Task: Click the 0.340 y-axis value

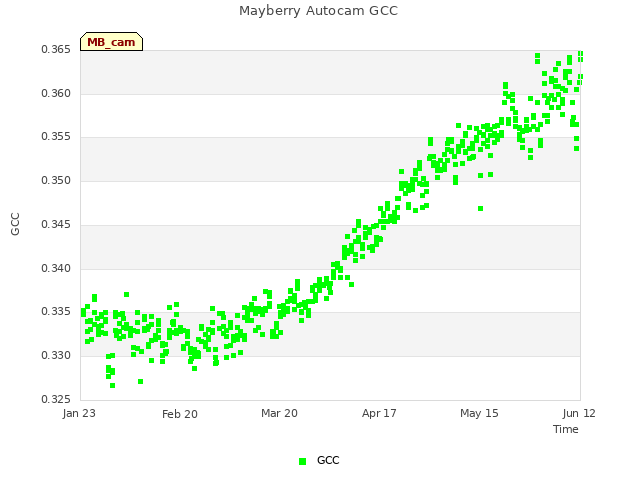Action: coord(56,269)
